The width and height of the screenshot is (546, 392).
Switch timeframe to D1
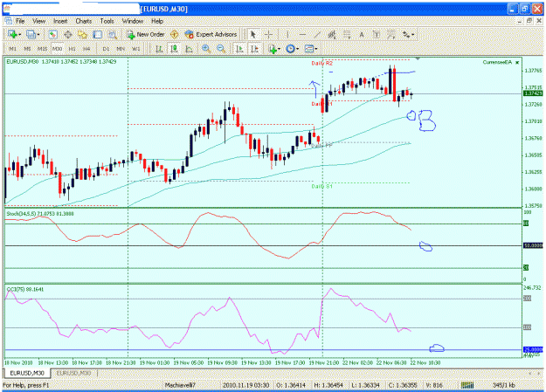pyautogui.click(x=106, y=49)
